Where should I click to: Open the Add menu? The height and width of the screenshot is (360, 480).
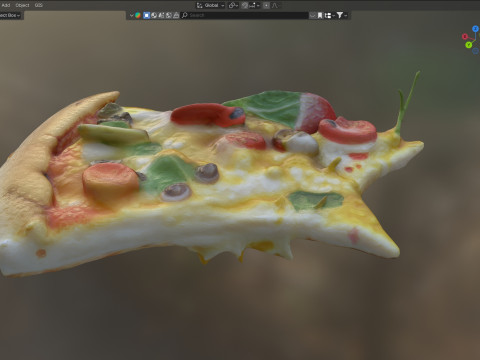tap(6, 5)
